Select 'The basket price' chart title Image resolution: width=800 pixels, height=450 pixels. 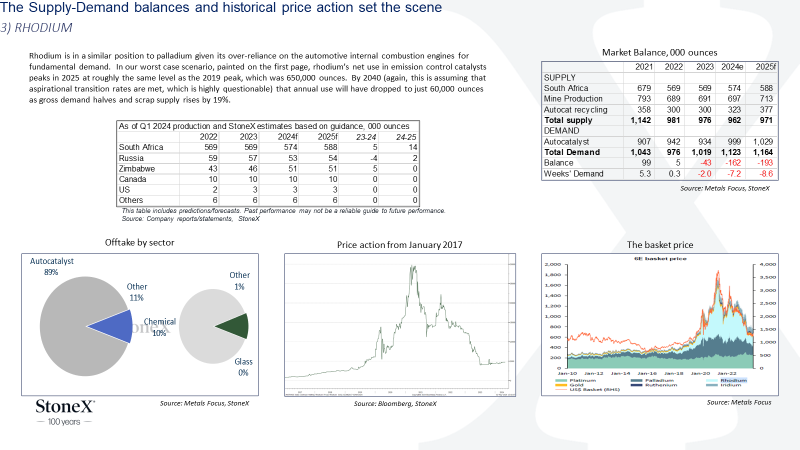[x=660, y=245]
